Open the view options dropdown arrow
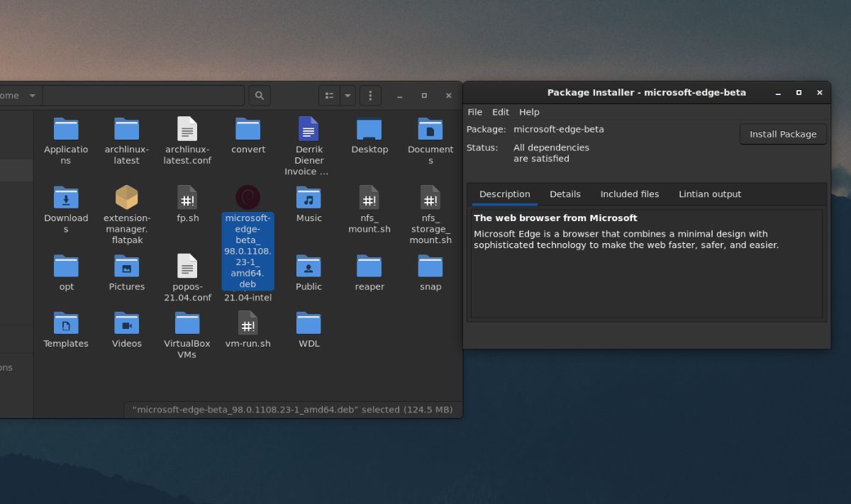This screenshot has width=851, height=504. pos(347,95)
